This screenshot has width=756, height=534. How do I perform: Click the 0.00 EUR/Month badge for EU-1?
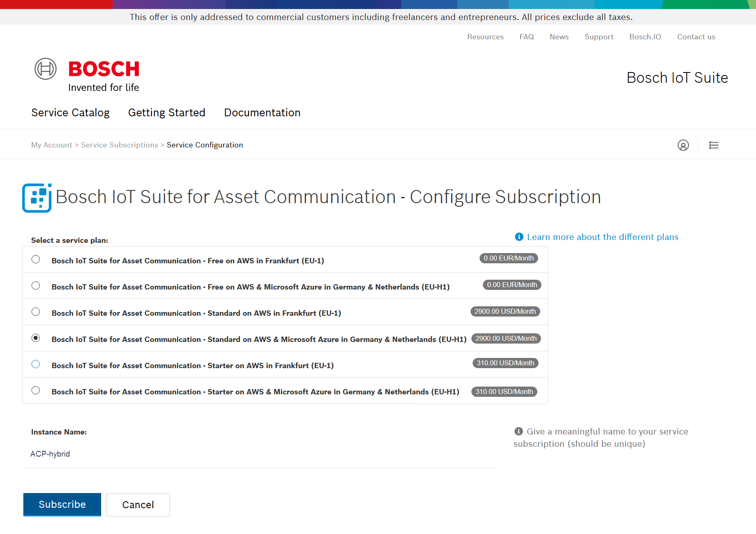509,258
